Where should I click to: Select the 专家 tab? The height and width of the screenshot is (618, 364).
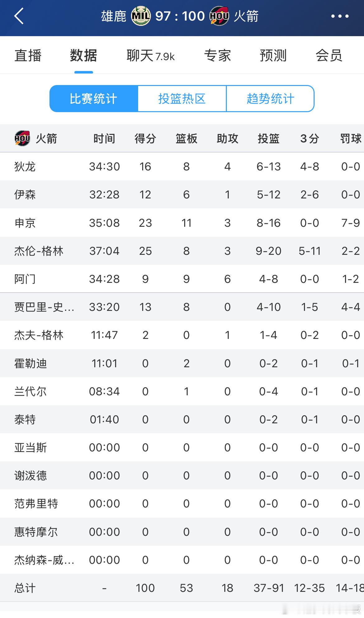click(217, 56)
